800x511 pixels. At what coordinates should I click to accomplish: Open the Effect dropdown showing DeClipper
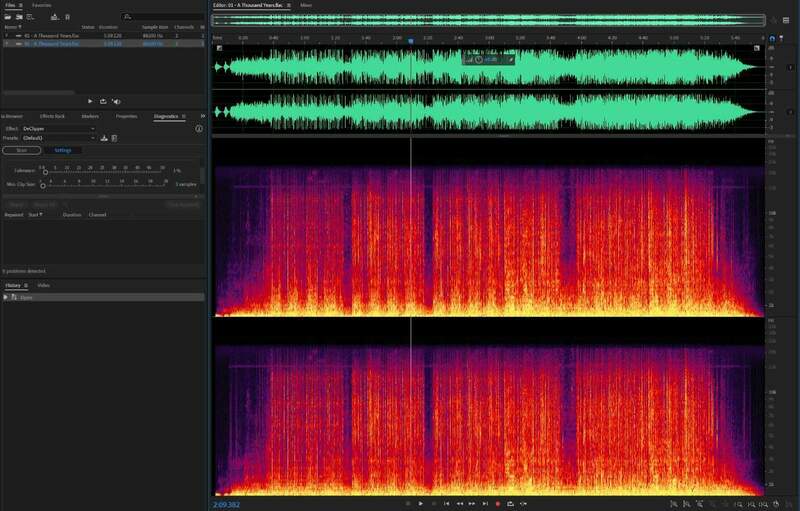[59, 129]
